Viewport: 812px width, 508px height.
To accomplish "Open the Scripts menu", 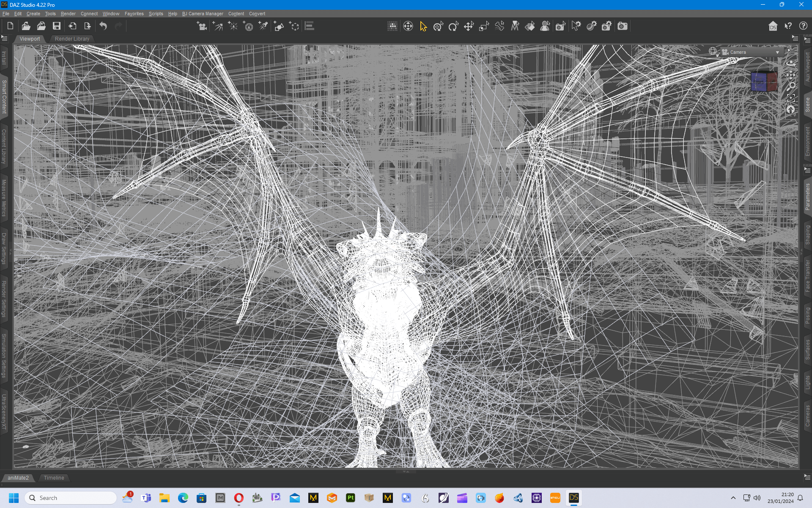I will (x=156, y=14).
